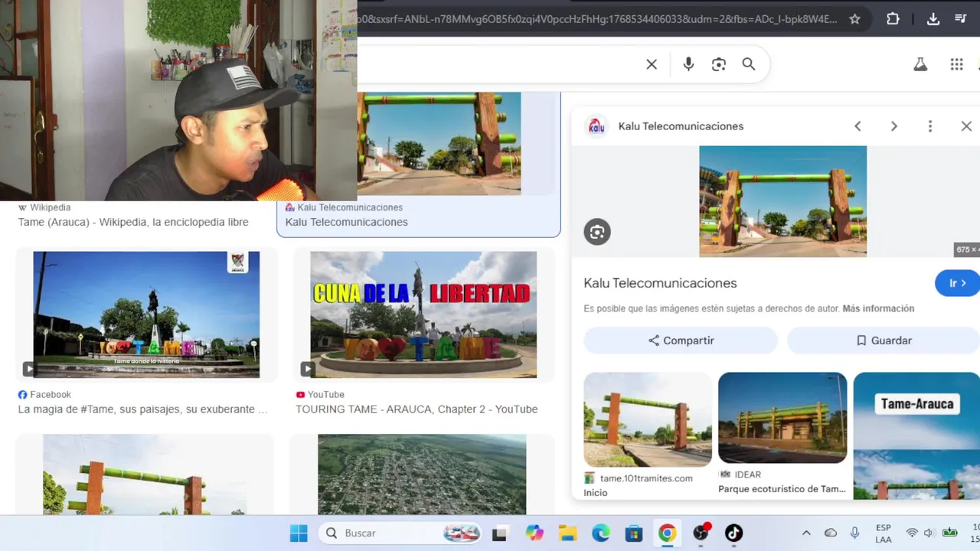Open large Kalu Telecomunicaciones heading link
Image resolution: width=980 pixels, height=551 pixels.
(660, 283)
